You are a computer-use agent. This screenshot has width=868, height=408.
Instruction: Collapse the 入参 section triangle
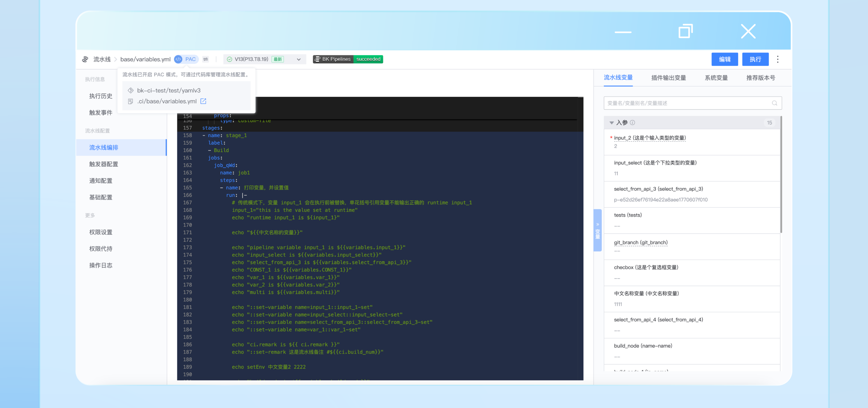click(612, 123)
